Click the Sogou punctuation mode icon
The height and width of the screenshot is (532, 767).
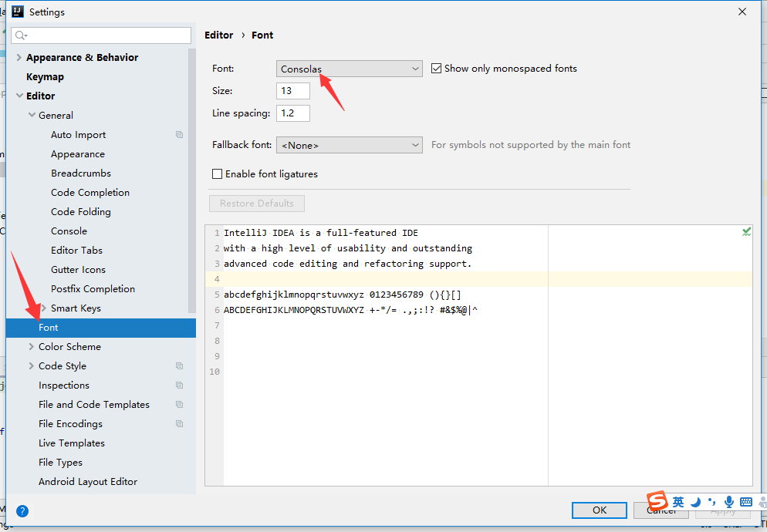point(711,502)
